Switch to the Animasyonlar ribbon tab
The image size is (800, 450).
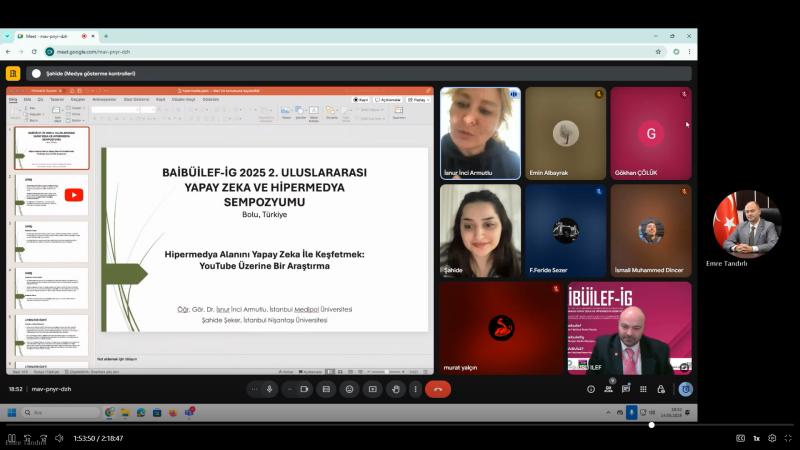104,99
